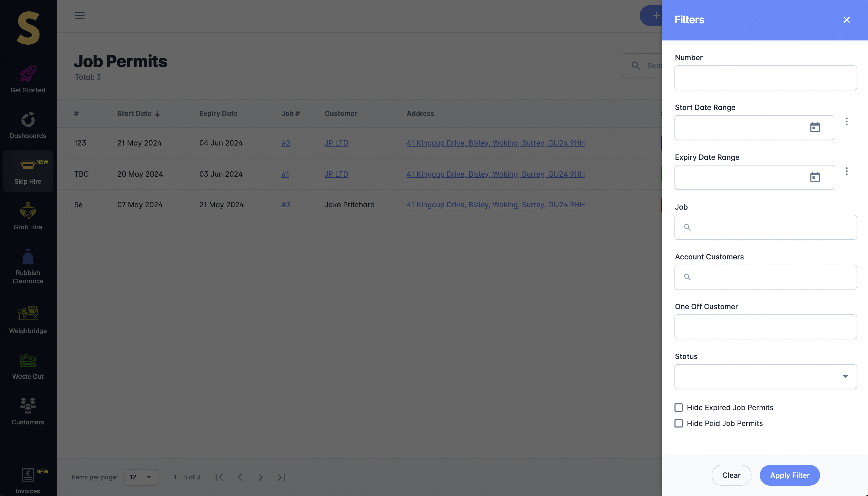Image resolution: width=868 pixels, height=496 pixels.
Task: Open the Start Date Range calendar picker
Action: pyautogui.click(x=815, y=127)
